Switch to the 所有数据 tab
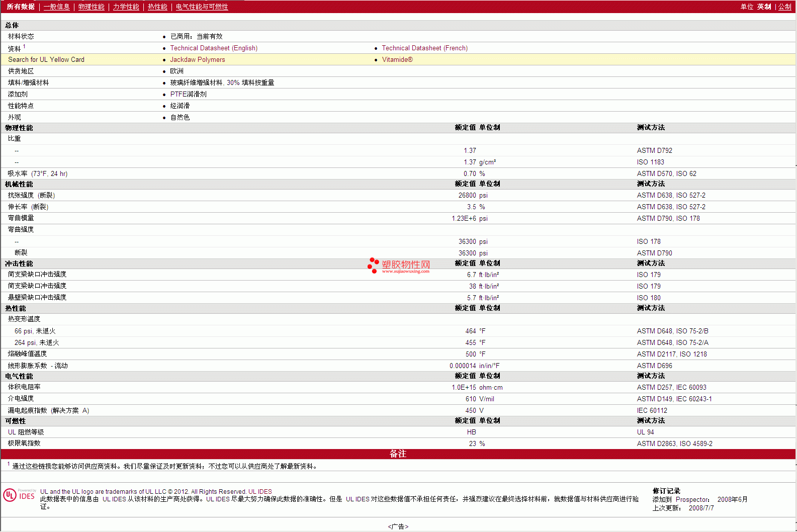Image resolution: width=797 pixels, height=532 pixels. point(21,7)
